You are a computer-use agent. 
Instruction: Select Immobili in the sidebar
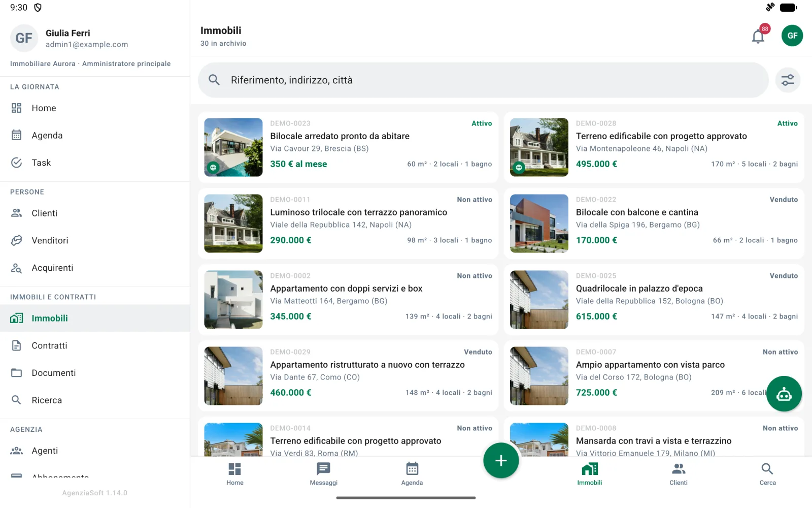click(95, 318)
